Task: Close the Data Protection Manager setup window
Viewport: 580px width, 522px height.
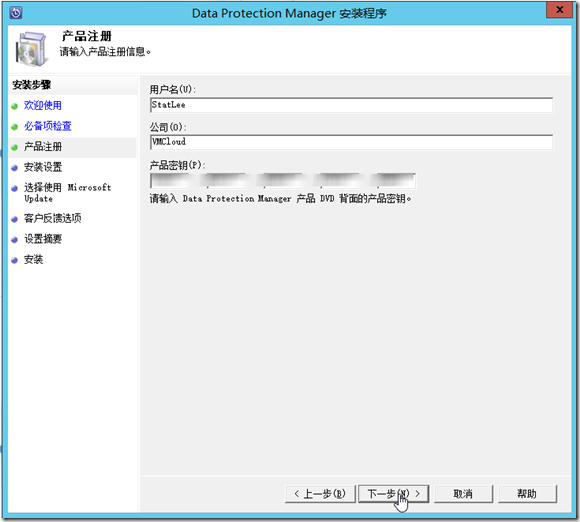Action: (x=559, y=10)
